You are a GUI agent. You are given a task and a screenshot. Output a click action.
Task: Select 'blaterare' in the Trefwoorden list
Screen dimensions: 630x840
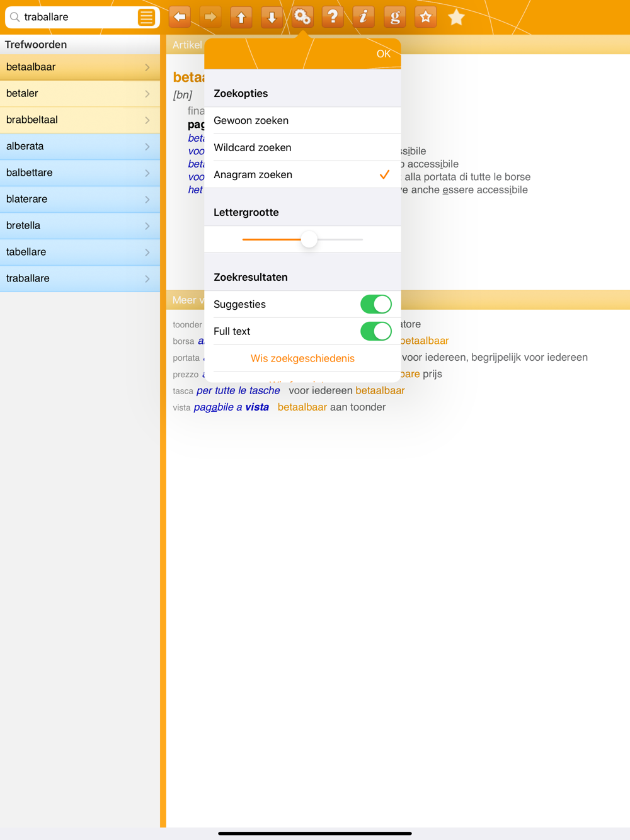[80, 199]
